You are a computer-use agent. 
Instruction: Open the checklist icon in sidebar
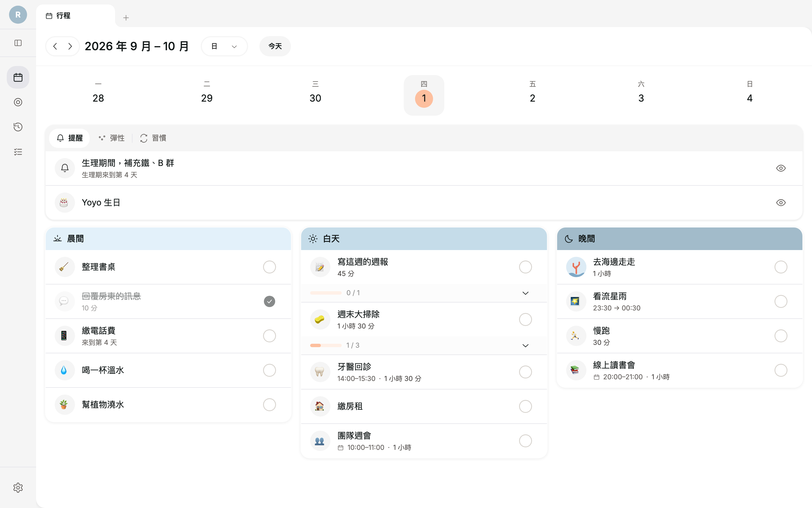pyautogui.click(x=18, y=152)
